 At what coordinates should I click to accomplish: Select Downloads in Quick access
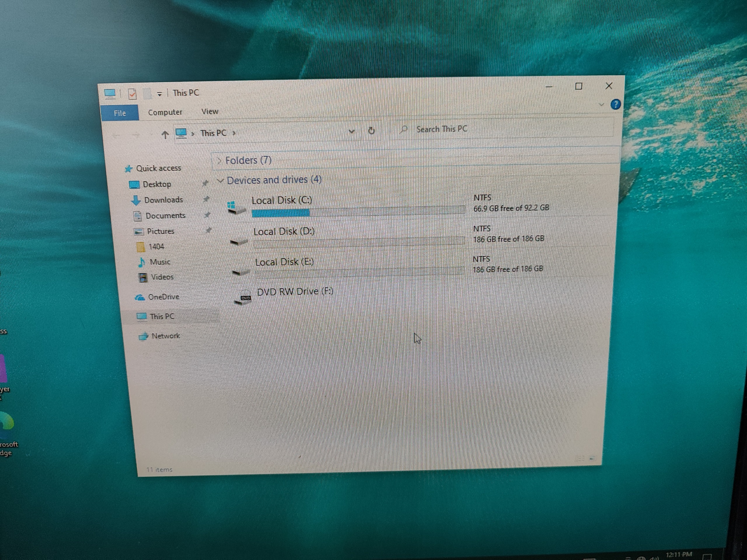pyautogui.click(x=163, y=200)
